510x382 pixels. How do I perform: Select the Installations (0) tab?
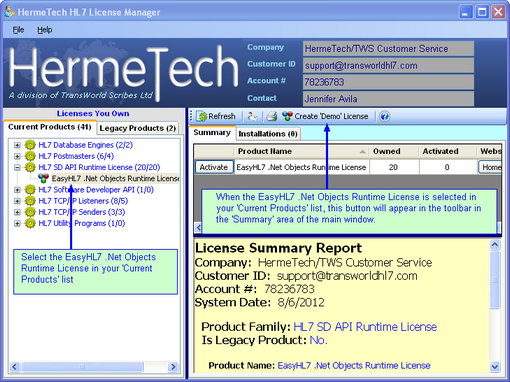[268, 134]
